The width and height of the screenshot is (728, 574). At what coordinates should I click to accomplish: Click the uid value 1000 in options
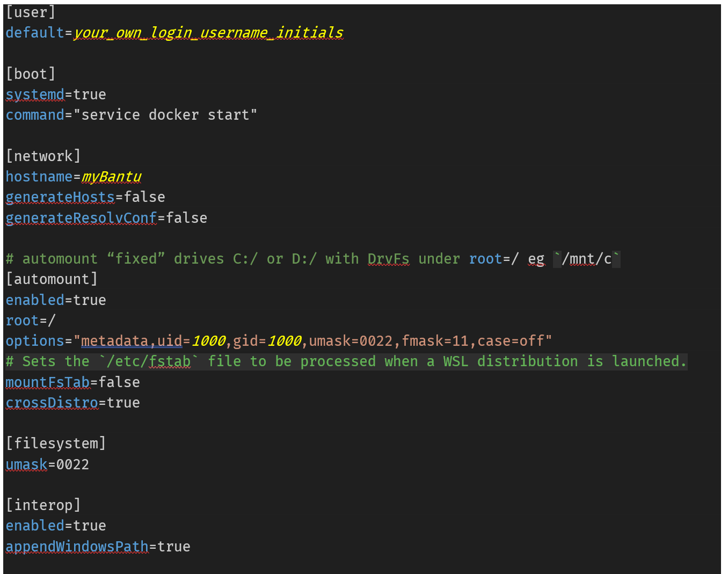pyautogui.click(x=208, y=340)
